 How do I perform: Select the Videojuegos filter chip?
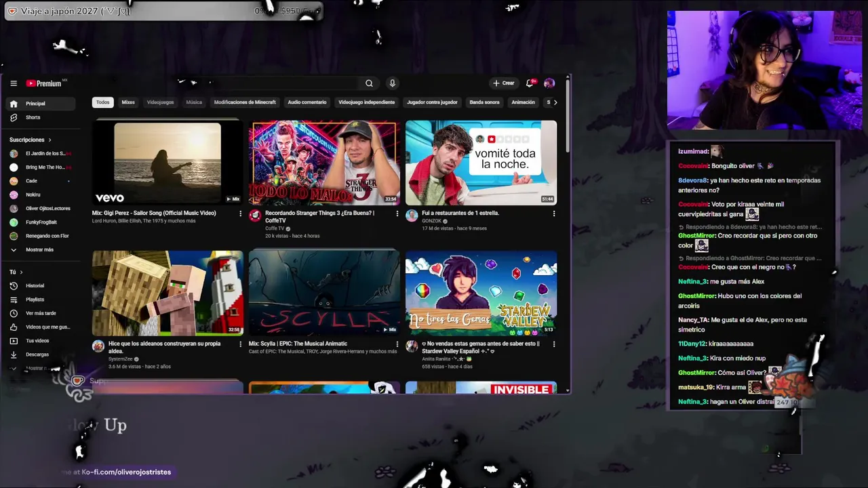pyautogui.click(x=161, y=102)
